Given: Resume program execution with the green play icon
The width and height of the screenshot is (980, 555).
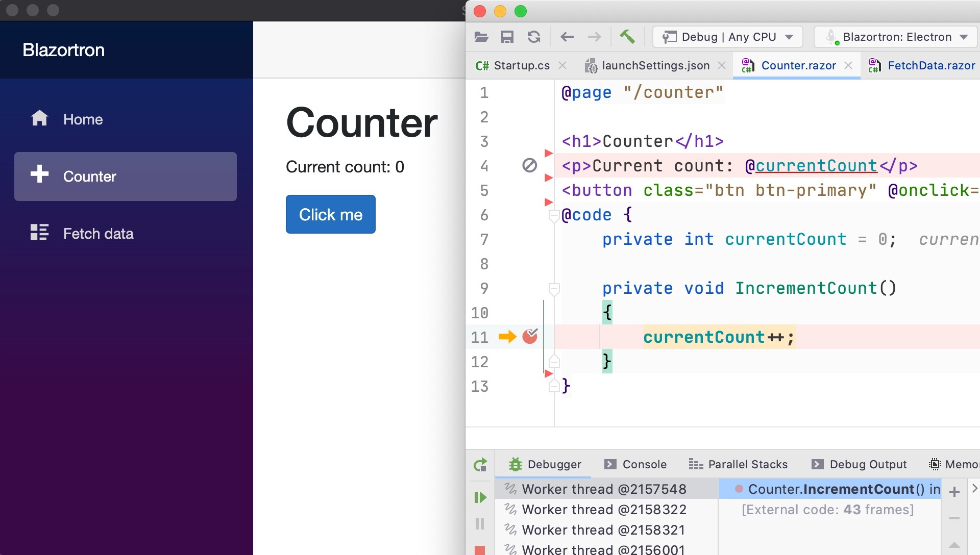Looking at the screenshot, I should 480,497.
